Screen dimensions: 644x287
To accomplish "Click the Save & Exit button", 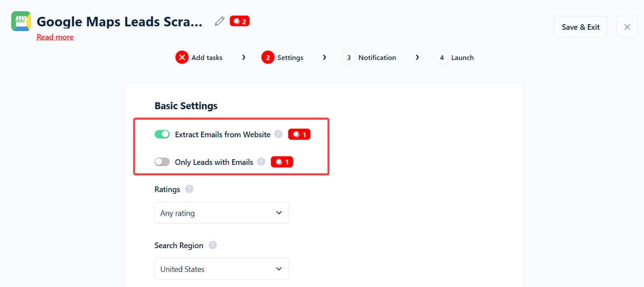I will click(581, 27).
